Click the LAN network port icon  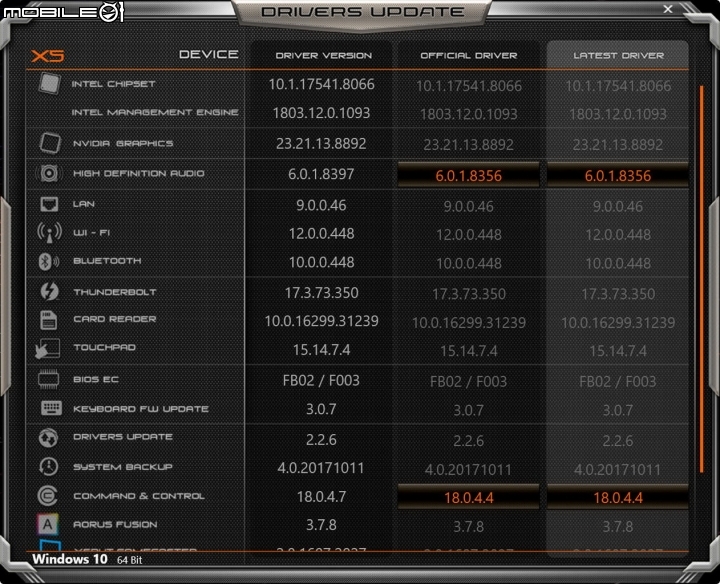pos(49,204)
